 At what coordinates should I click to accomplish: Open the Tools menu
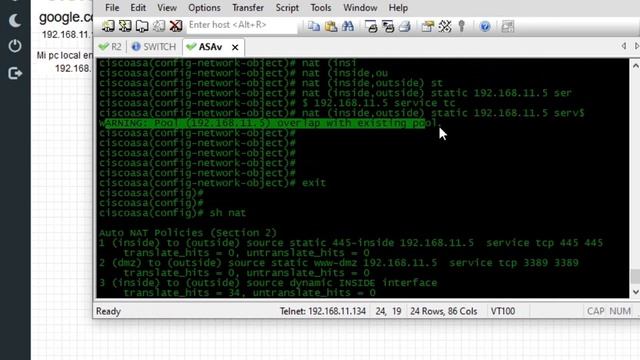tap(321, 8)
